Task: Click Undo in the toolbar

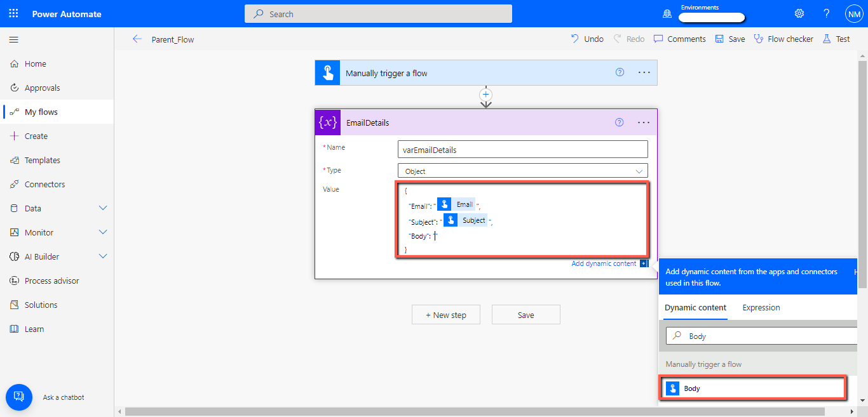Action: coord(587,39)
